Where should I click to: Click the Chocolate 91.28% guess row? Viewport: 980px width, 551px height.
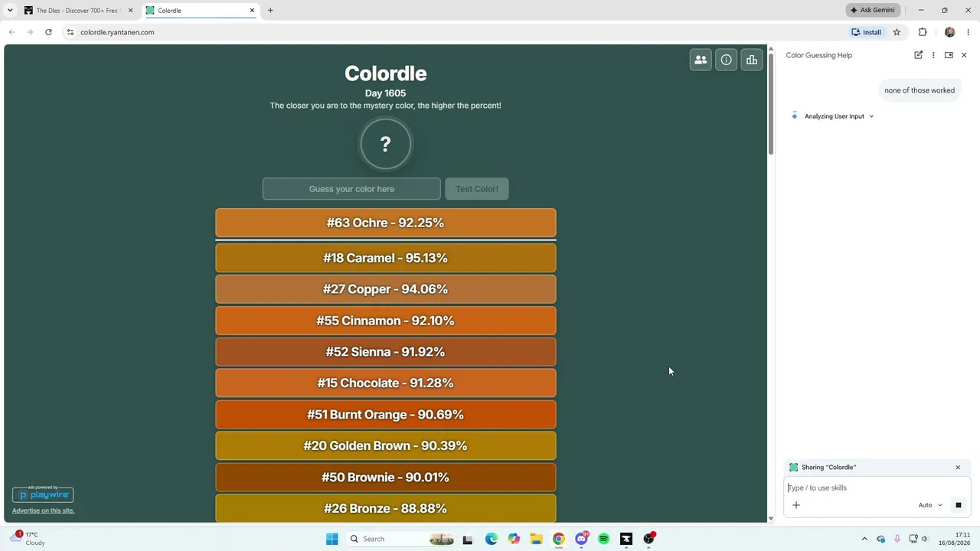(386, 383)
